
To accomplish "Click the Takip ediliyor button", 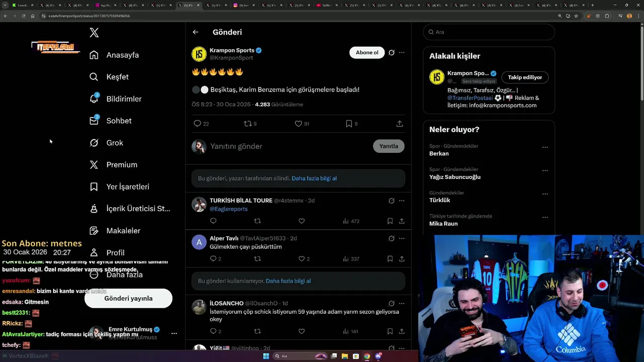I will click(525, 77).
